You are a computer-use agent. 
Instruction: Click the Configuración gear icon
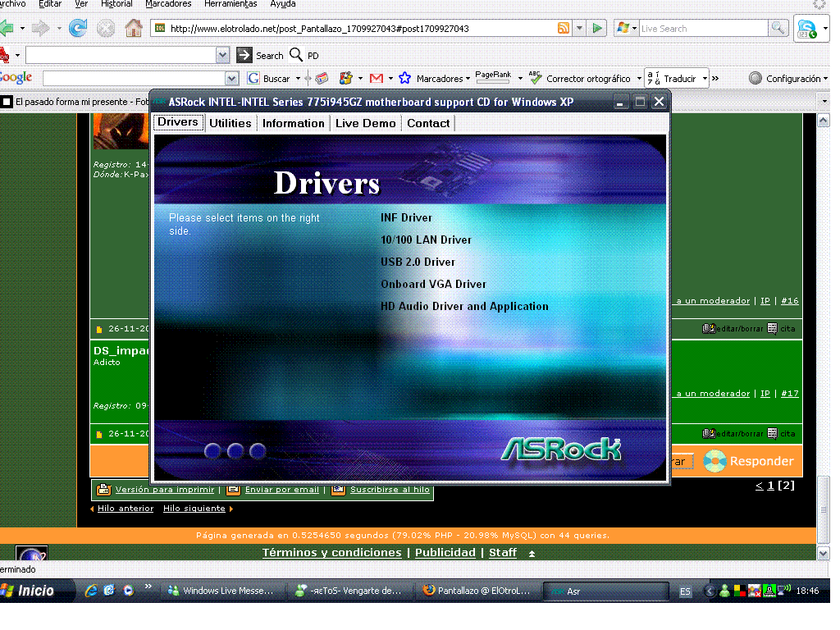(x=756, y=79)
